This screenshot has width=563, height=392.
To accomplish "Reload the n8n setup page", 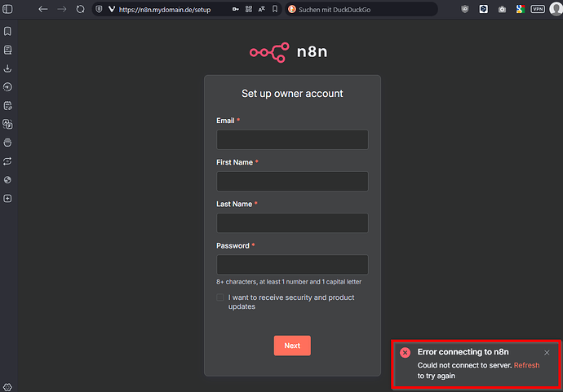I will tap(81, 9).
